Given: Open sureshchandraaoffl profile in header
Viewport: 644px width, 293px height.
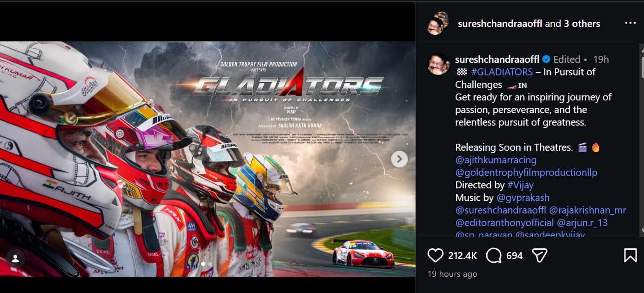Looking at the screenshot, I should (500, 24).
